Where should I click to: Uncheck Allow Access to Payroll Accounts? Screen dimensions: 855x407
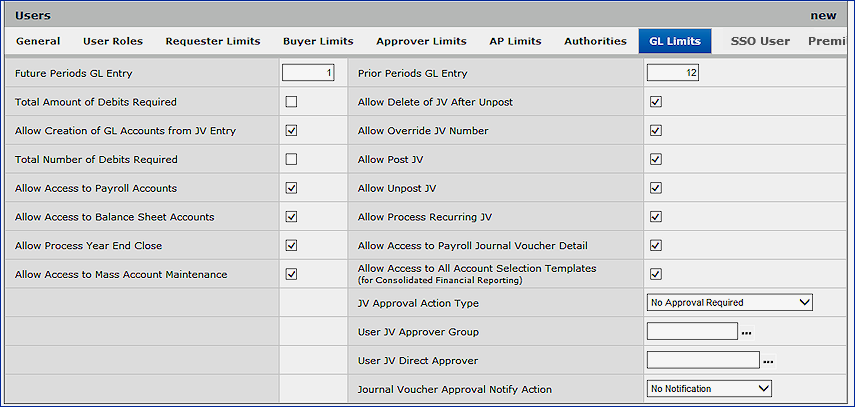[x=291, y=188]
